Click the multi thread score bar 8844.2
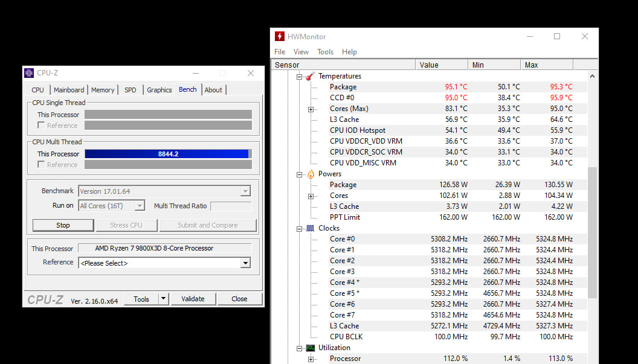The width and height of the screenshot is (638, 364). (x=168, y=154)
